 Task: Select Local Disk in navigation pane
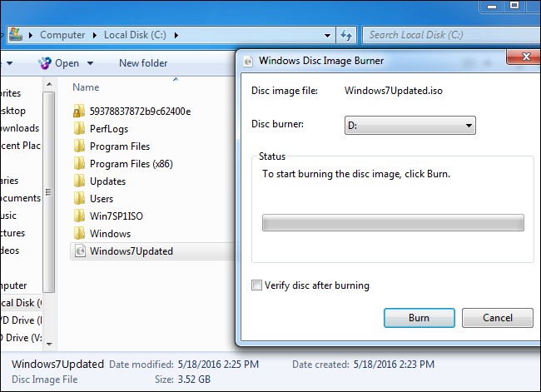coord(21,303)
